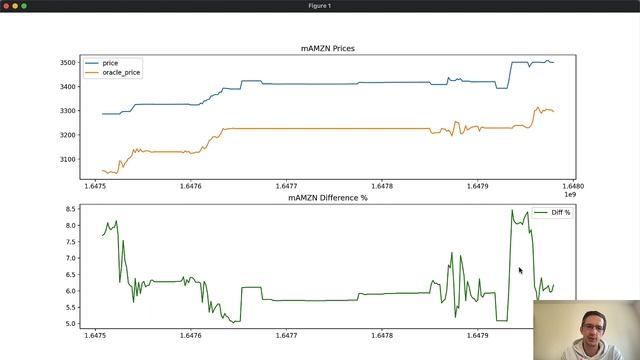
Task: Click 1.6477 on the Prices chart x-axis
Action: tap(287, 186)
